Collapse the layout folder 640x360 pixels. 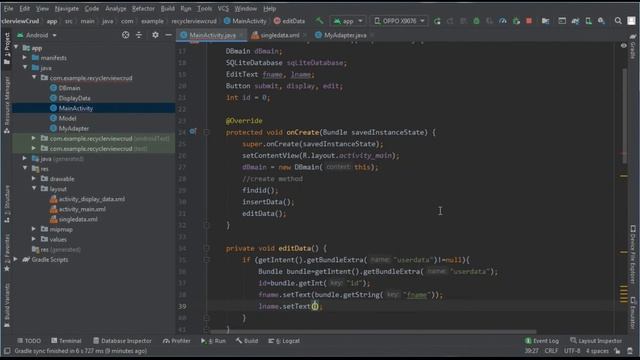pos(34,189)
